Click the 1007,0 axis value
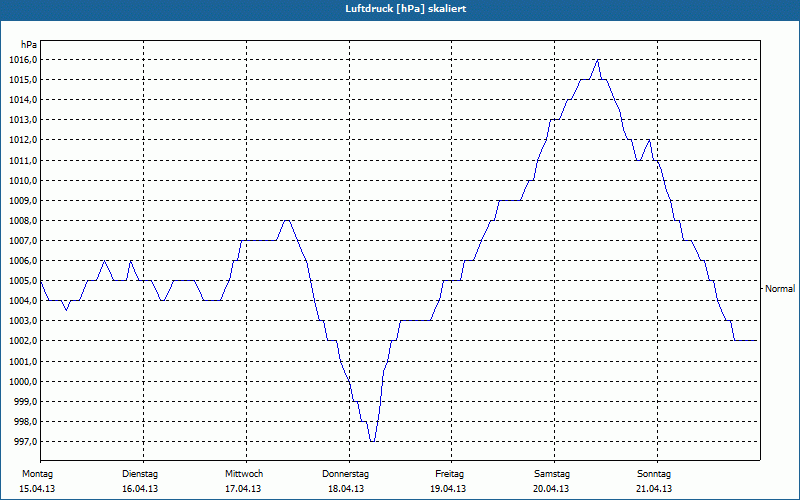This screenshot has width=800, height=500. point(23,240)
